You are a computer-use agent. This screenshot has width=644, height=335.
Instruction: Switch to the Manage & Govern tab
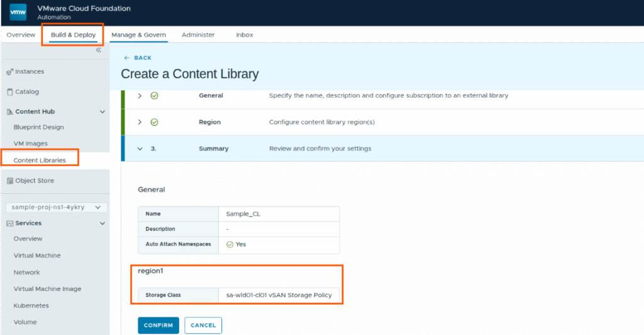tap(138, 35)
